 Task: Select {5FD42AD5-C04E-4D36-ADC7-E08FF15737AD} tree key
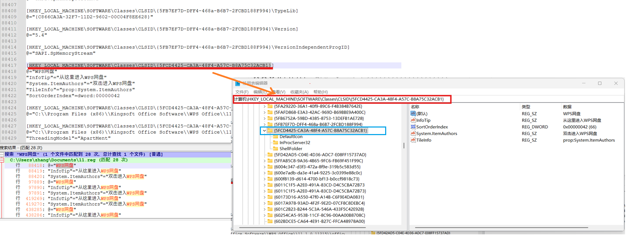tap(320, 155)
